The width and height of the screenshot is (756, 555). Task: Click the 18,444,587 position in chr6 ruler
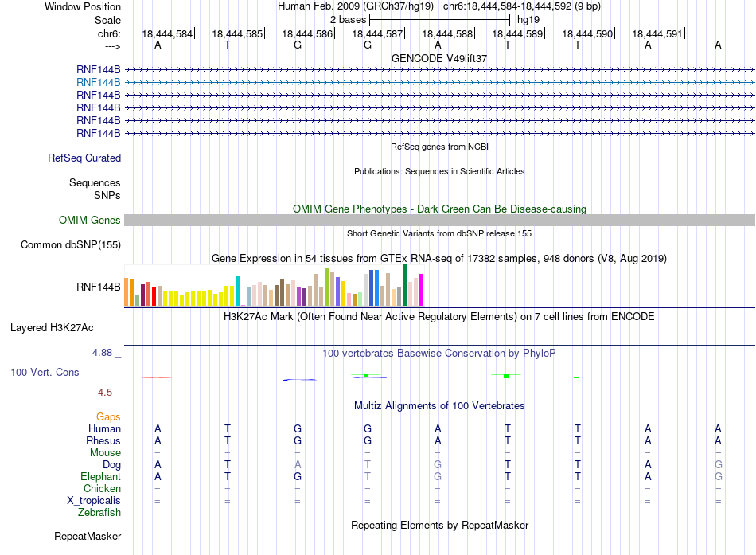point(377,33)
